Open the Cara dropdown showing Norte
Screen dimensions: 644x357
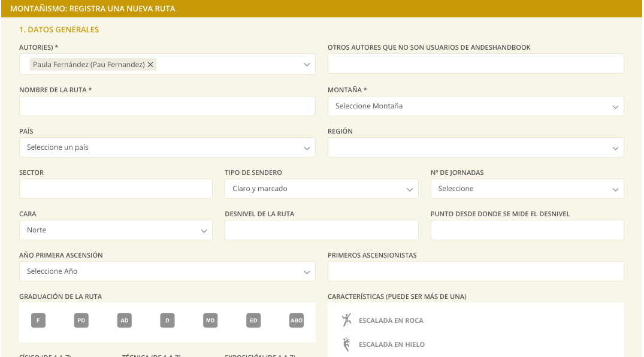[x=116, y=230]
